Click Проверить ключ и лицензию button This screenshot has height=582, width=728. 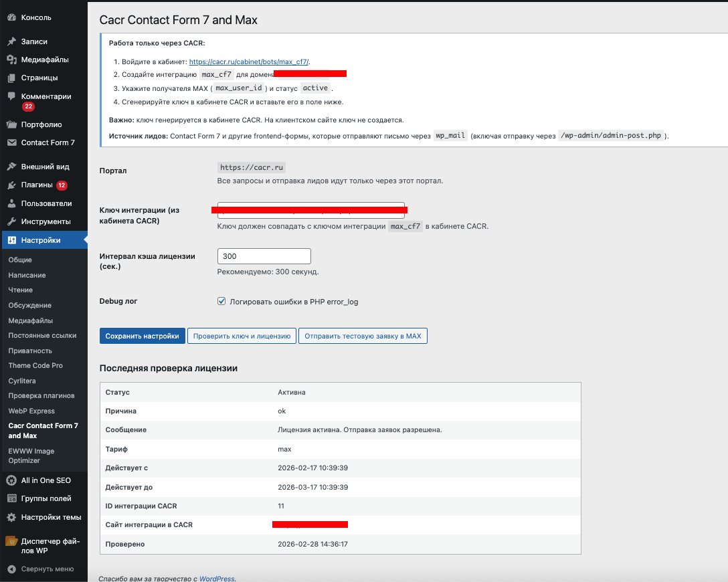tap(242, 336)
